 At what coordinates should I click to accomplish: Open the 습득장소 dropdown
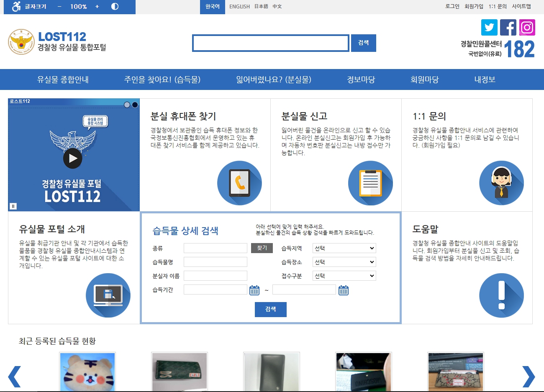click(344, 262)
